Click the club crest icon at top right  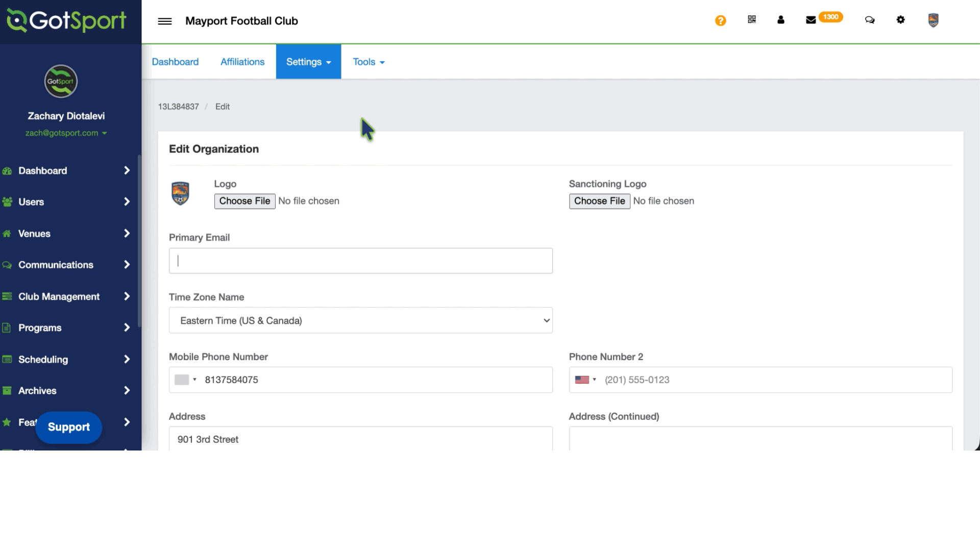point(933,20)
